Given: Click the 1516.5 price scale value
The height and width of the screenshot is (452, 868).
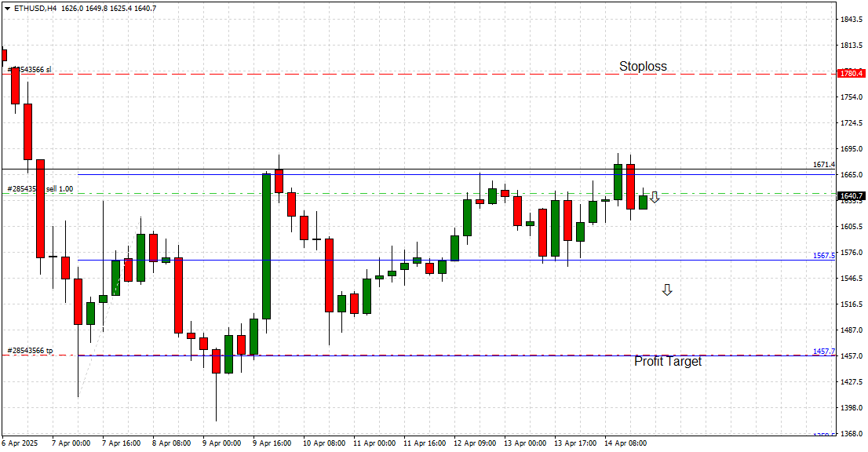Looking at the screenshot, I should click(852, 304).
